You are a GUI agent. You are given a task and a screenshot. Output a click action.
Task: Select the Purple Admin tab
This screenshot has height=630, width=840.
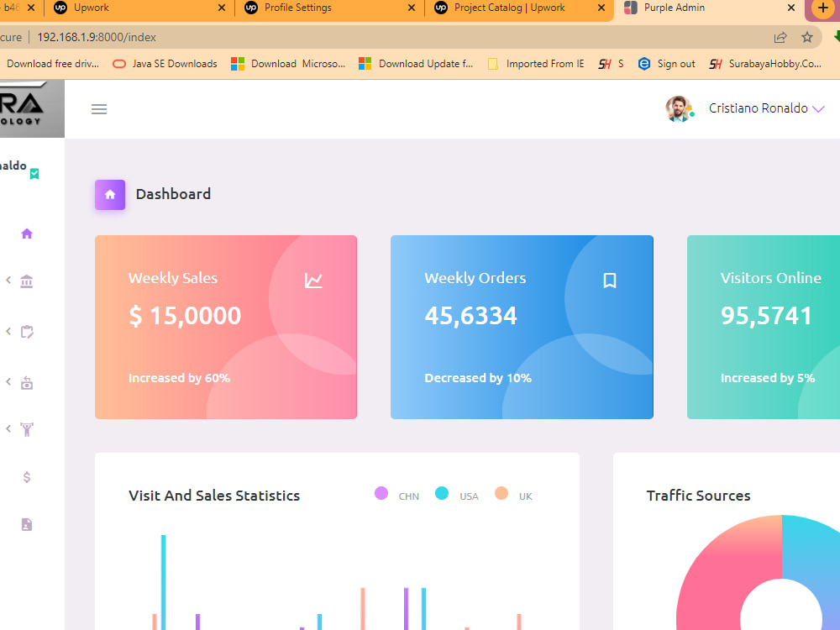tap(707, 8)
